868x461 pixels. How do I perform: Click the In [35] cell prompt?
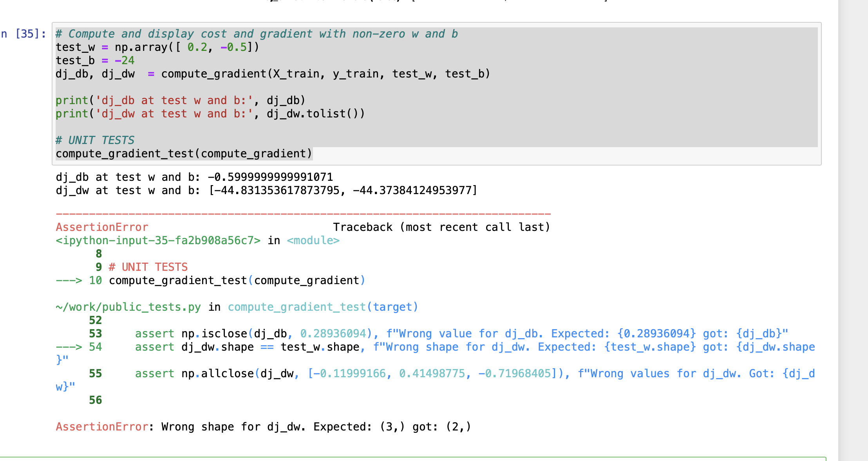pos(24,34)
